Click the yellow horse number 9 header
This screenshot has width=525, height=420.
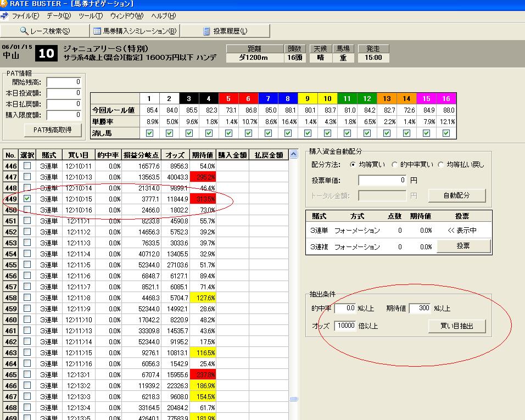click(x=308, y=99)
